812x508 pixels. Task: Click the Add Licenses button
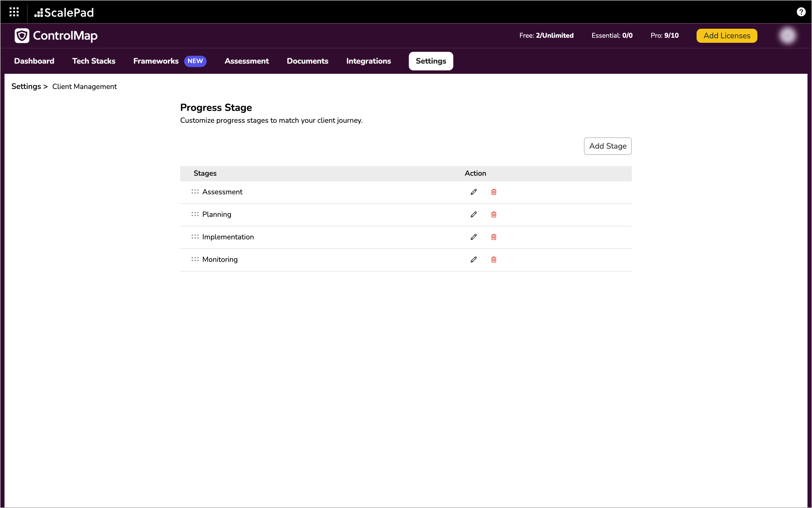coord(727,35)
